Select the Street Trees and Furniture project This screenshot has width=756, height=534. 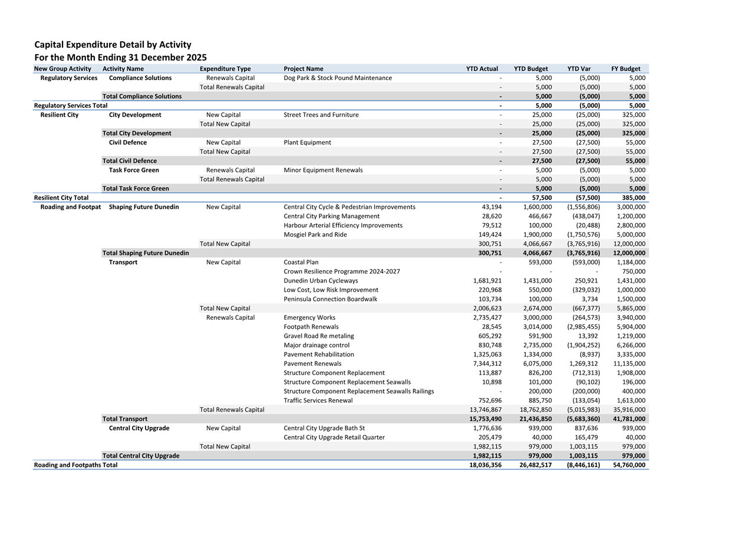pos(321,115)
